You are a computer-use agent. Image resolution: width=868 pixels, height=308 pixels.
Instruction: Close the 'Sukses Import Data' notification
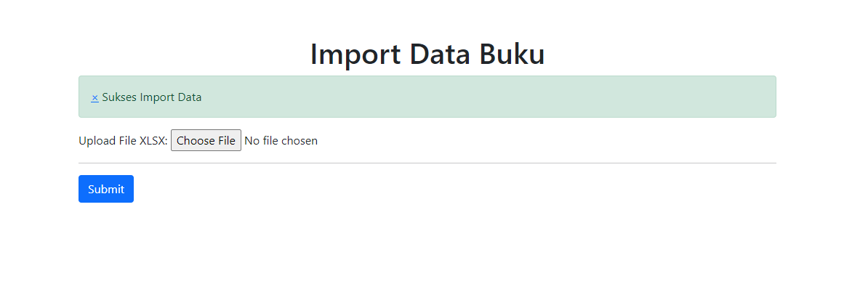(95, 97)
